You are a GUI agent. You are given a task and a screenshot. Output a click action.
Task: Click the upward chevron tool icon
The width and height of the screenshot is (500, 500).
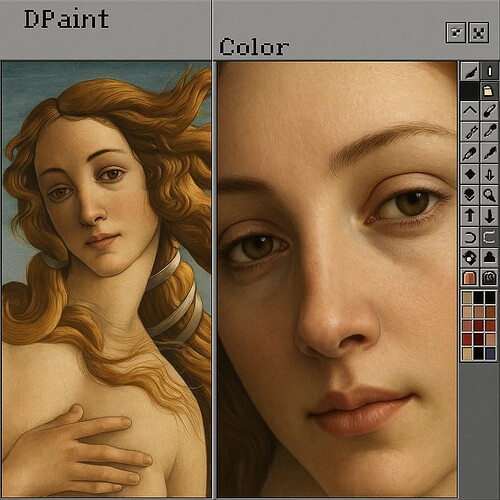[470, 111]
